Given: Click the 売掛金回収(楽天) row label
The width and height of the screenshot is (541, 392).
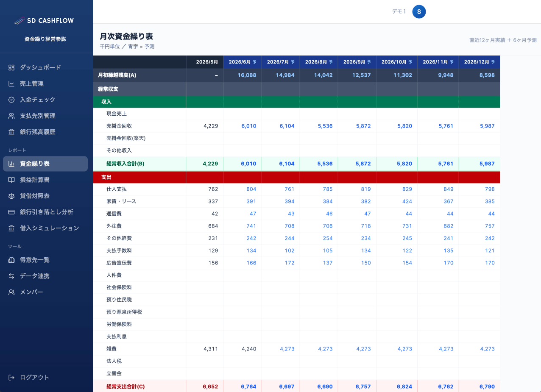Looking at the screenshot, I should coord(126,138).
